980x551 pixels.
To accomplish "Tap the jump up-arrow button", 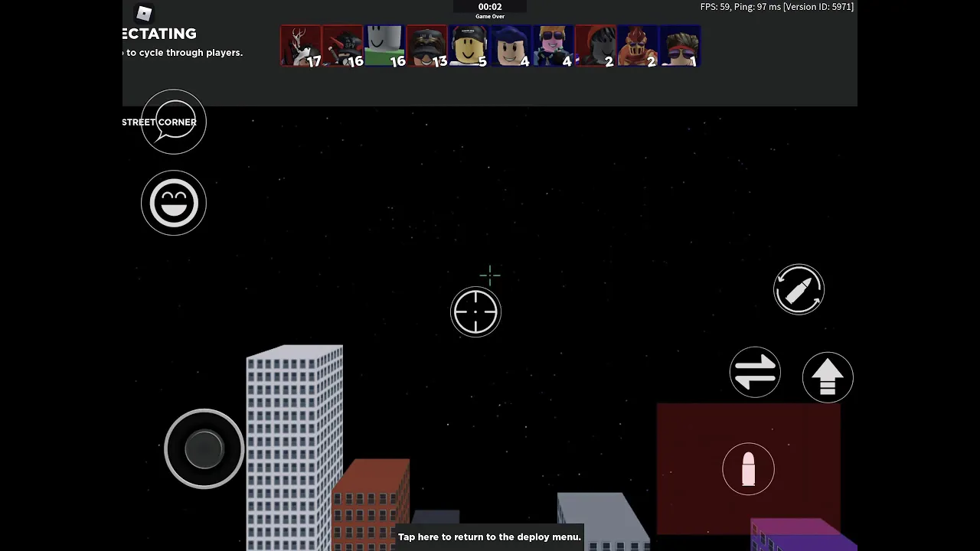I will pos(828,377).
